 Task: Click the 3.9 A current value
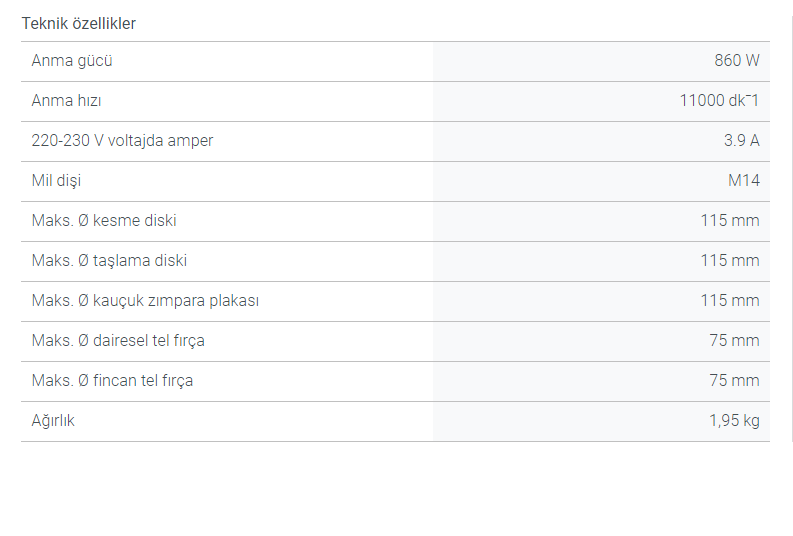tap(741, 141)
